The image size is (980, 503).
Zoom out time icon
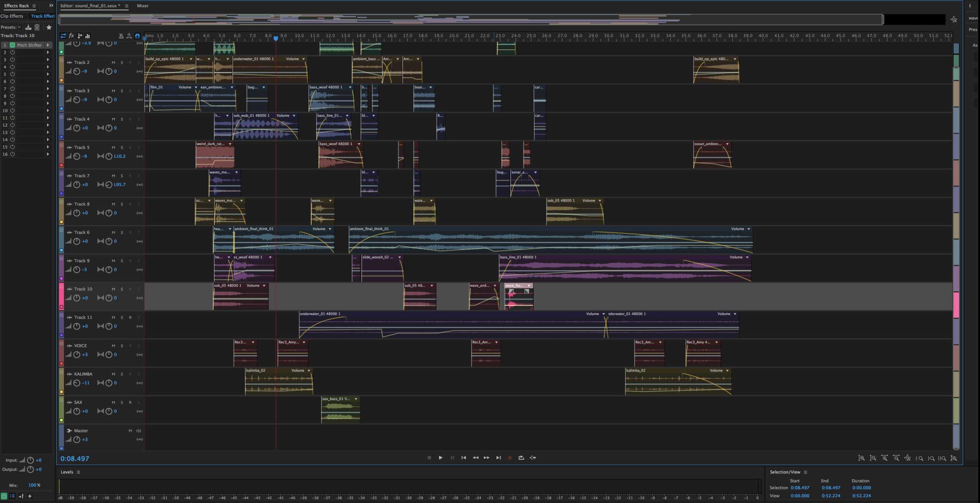coord(896,458)
